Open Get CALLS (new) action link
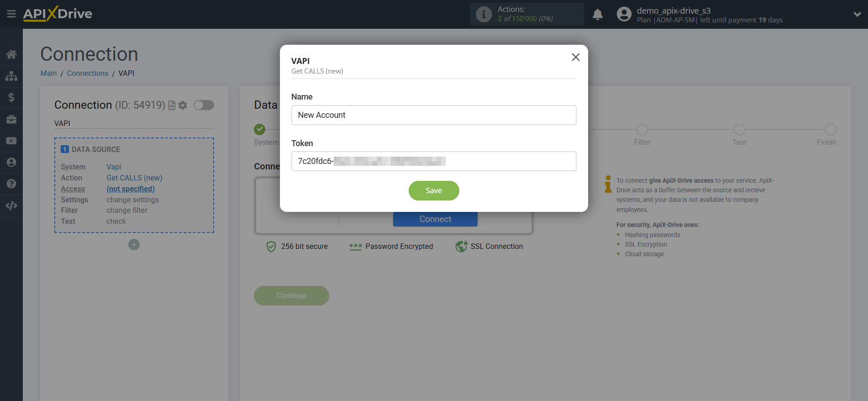Screen dimensions: 868x401 click(134, 178)
